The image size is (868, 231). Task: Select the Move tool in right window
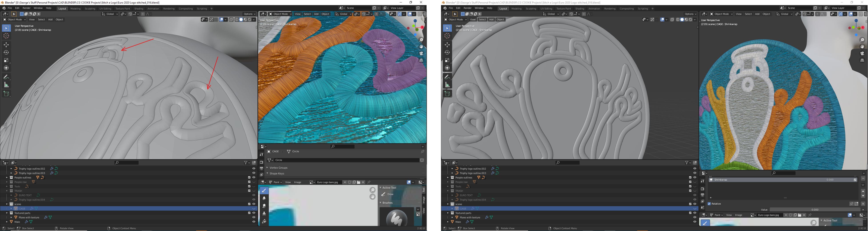pyautogui.click(x=447, y=45)
